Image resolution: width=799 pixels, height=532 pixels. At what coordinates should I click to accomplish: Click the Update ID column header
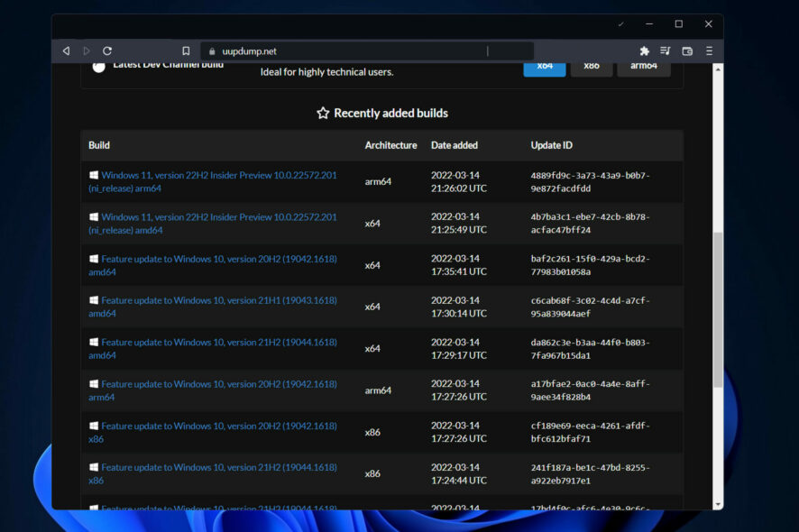click(551, 145)
